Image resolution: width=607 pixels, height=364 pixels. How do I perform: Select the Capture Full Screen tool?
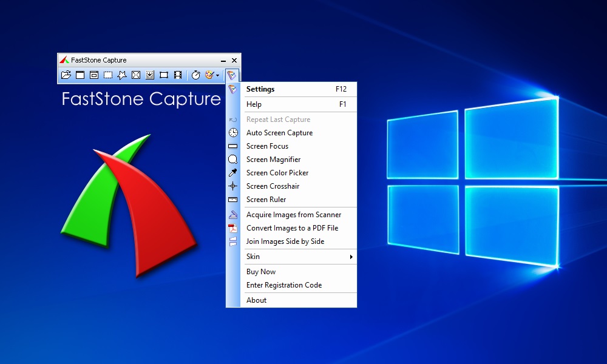(136, 75)
